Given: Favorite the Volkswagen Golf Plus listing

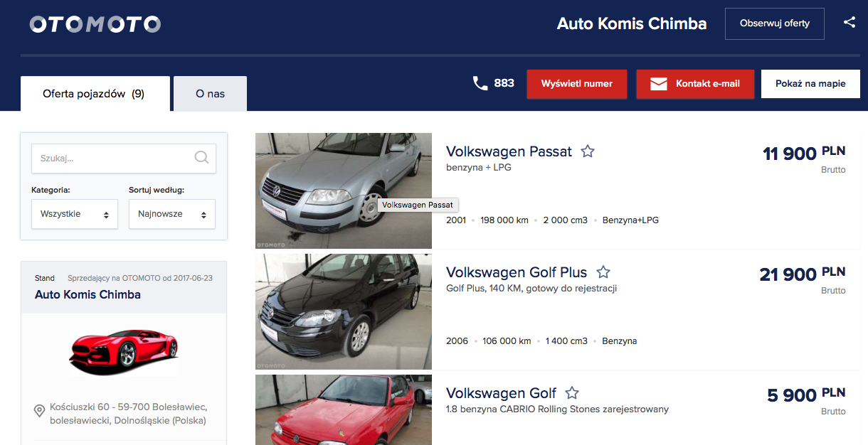Looking at the screenshot, I should [x=603, y=272].
